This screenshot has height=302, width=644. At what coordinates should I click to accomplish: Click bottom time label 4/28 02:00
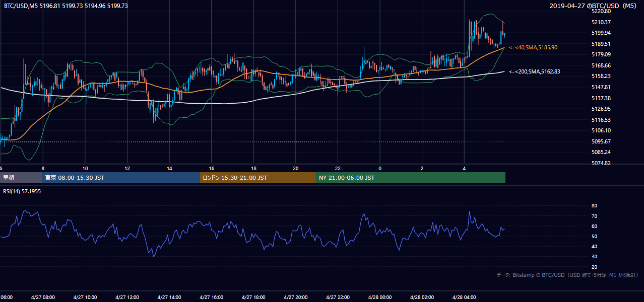point(422,297)
